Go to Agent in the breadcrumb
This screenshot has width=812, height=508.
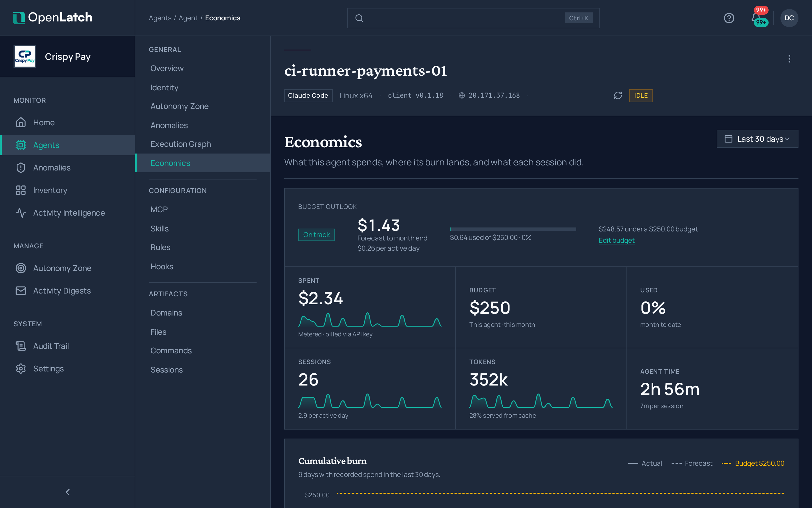tap(188, 18)
